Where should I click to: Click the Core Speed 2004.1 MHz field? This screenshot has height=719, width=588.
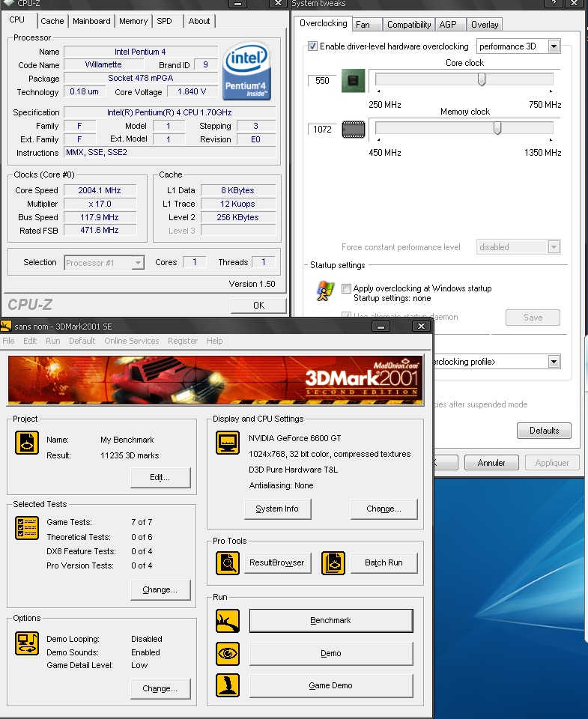coord(100,190)
